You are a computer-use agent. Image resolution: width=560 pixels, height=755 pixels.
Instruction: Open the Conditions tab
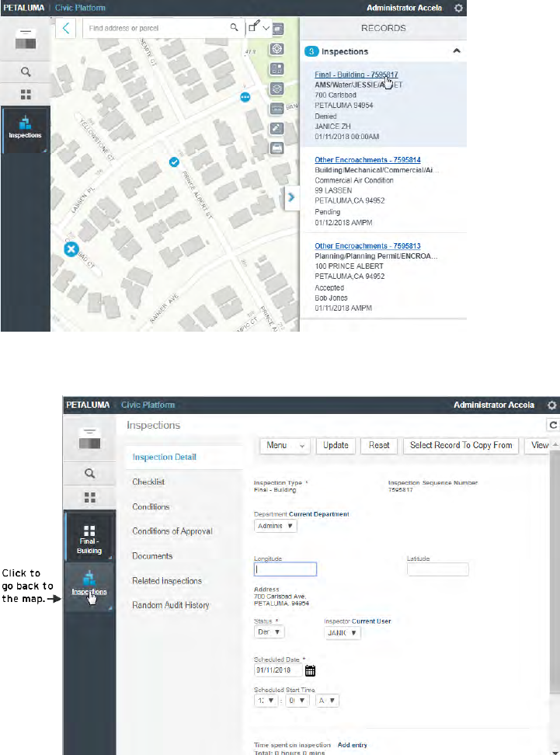(151, 506)
